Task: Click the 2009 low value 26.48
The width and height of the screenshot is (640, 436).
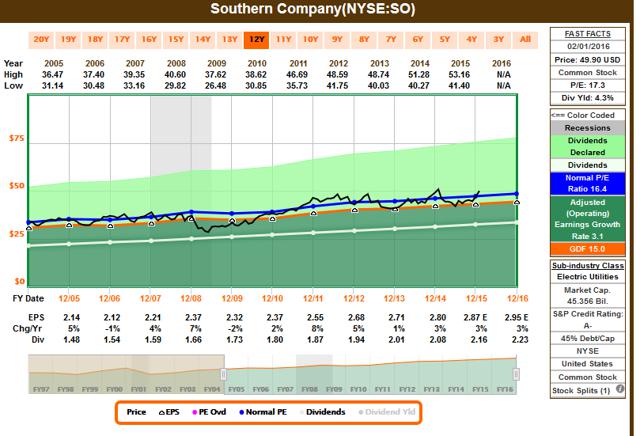Action: (x=216, y=86)
